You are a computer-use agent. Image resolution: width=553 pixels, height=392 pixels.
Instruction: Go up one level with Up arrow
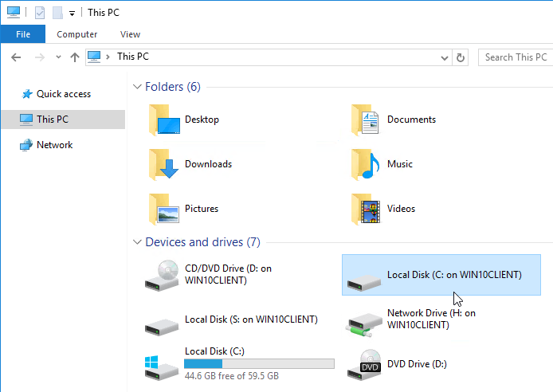[75, 57]
